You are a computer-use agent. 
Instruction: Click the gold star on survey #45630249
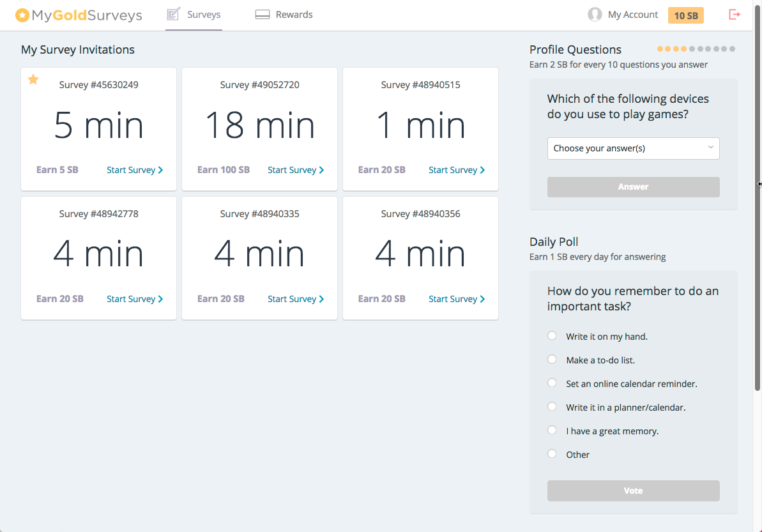[x=33, y=79]
